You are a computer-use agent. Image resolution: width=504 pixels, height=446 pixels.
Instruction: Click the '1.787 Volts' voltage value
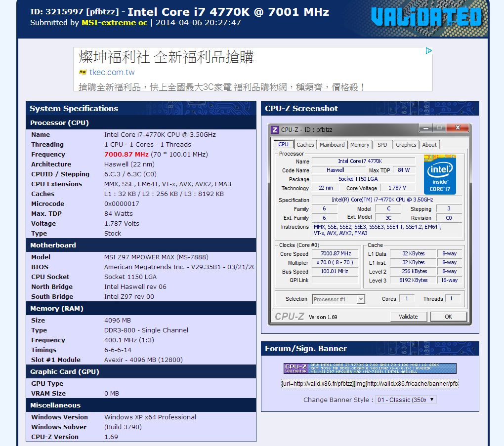(x=122, y=224)
